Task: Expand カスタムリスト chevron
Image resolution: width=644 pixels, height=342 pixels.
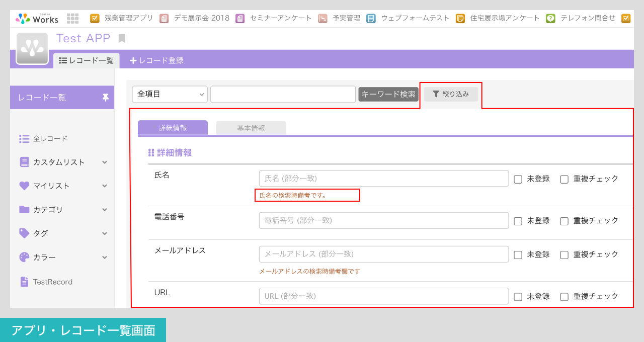Action: (105, 162)
